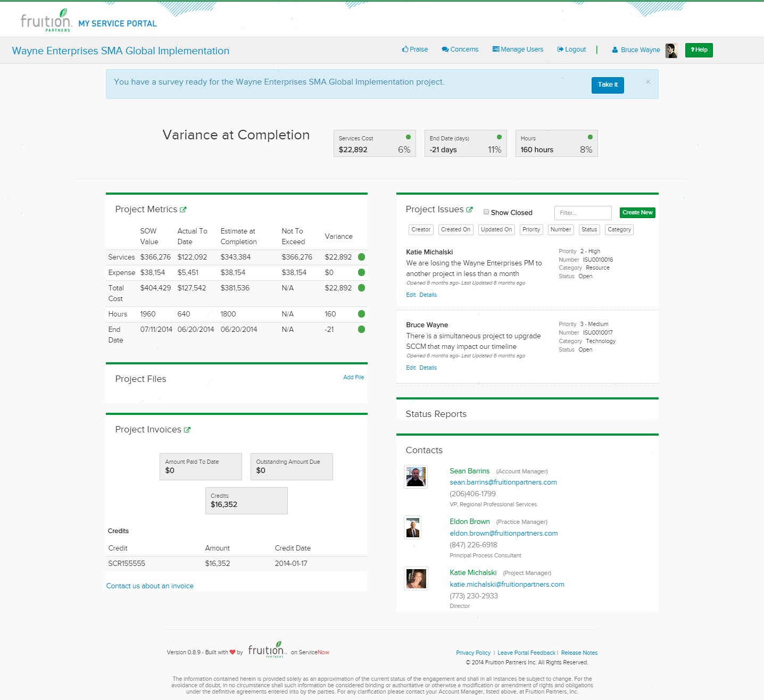Sort issues by Priority

click(531, 230)
